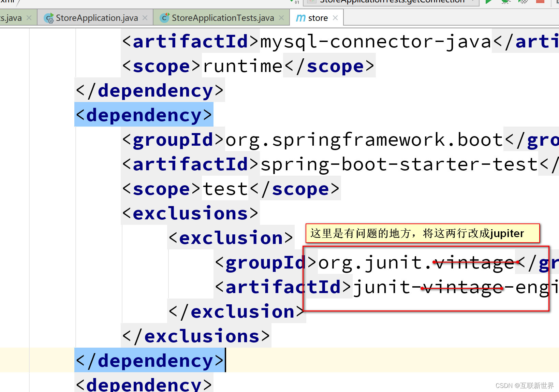Click the green Run button in the toolbar
The width and height of the screenshot is (559, 392).
pos(488,2)
